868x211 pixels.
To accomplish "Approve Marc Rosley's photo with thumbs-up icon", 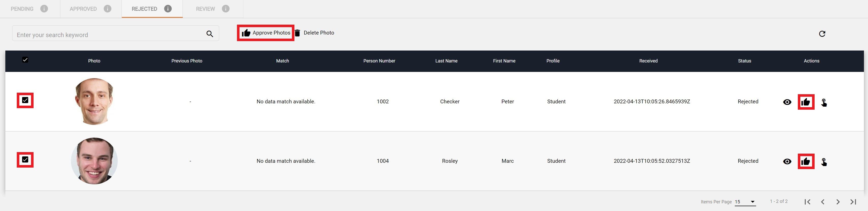I will coord(806,161).
